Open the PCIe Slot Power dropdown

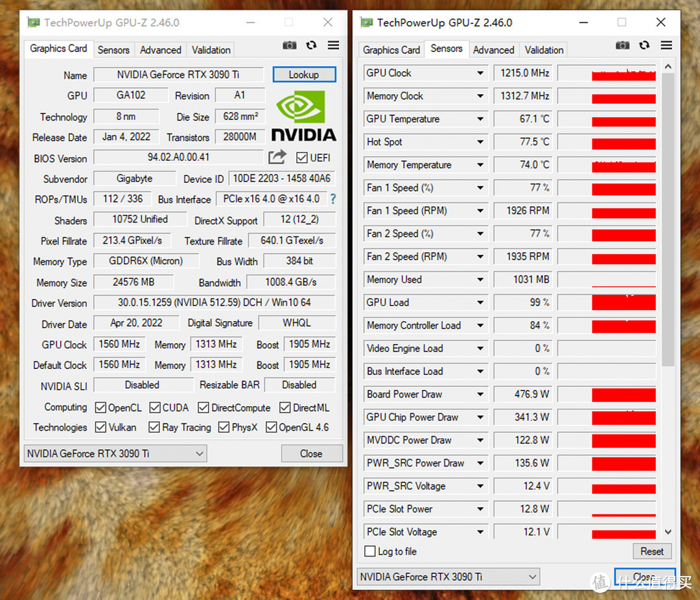(x=480, y=509)
